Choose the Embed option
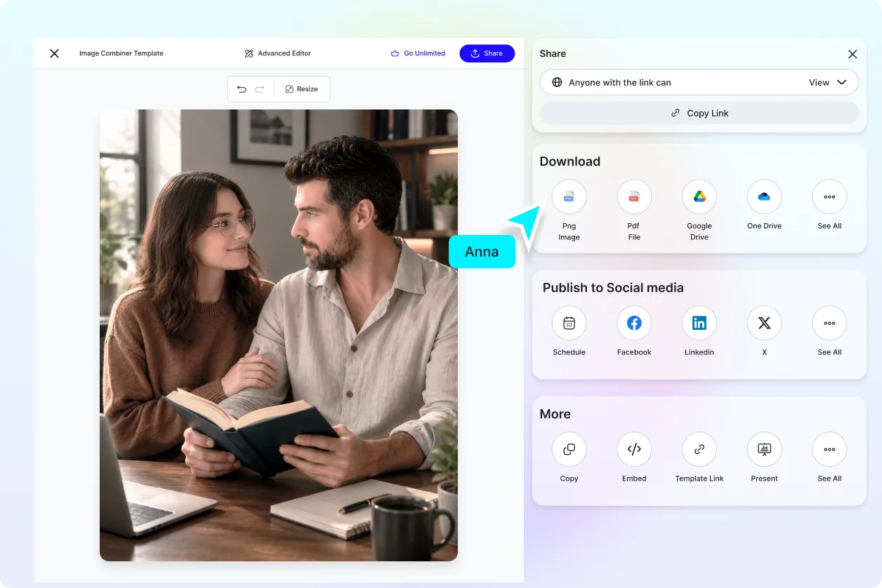882x588 pixels. 634,450
